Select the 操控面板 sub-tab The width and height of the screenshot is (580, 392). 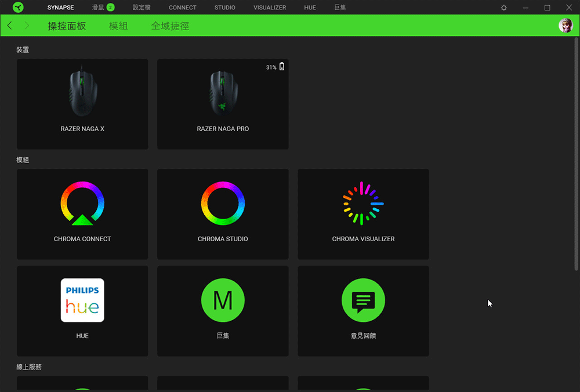[x=67, y=26]
